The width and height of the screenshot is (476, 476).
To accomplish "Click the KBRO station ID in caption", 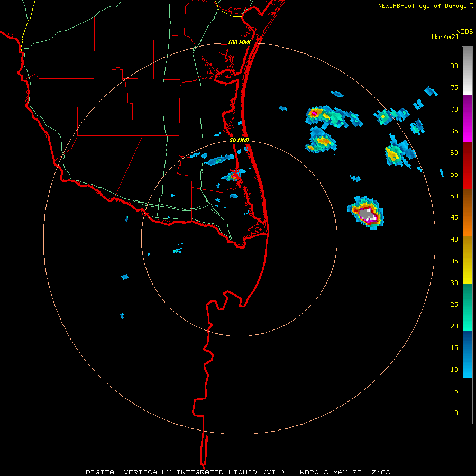I will [x=309, y=472].
